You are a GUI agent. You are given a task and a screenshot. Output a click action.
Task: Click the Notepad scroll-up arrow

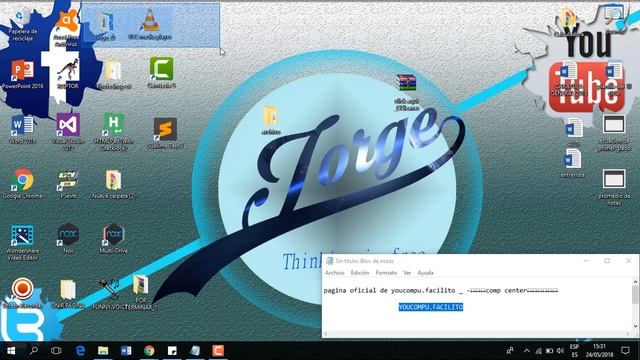(635, 282)
